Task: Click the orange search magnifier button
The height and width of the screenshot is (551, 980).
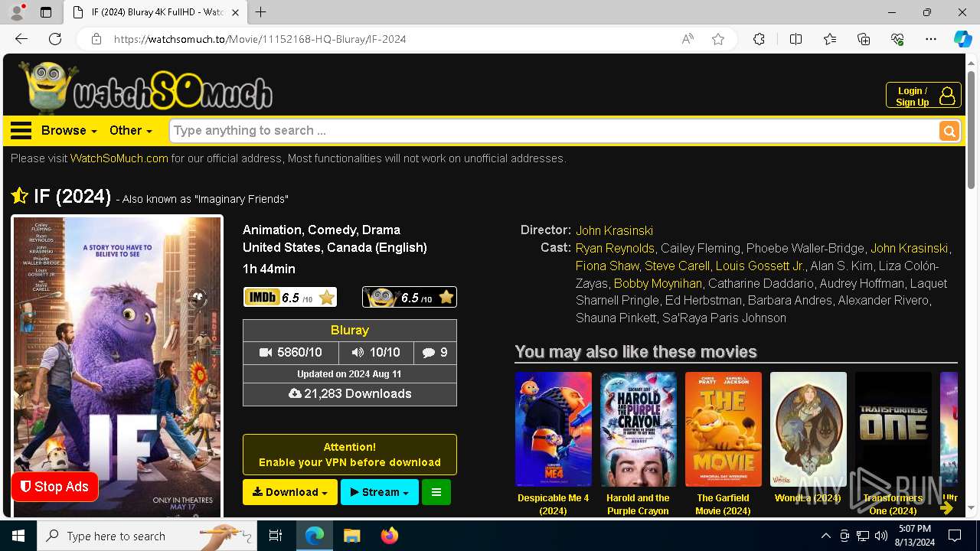Action: tap(949, 131)
